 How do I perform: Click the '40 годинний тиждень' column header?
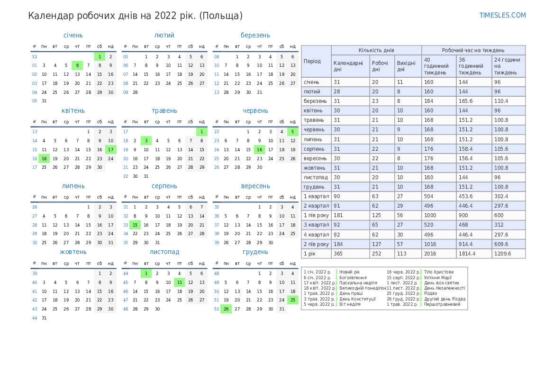(438, 66)
